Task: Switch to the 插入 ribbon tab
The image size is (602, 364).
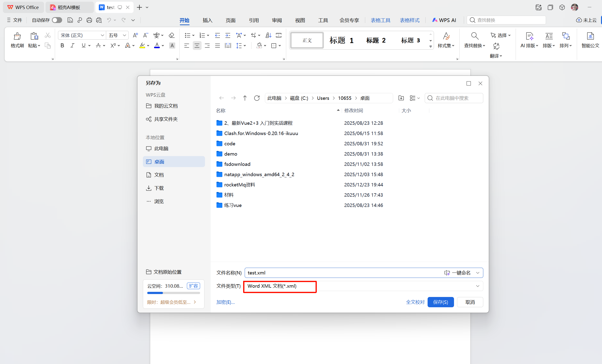Action: (207, 20)
